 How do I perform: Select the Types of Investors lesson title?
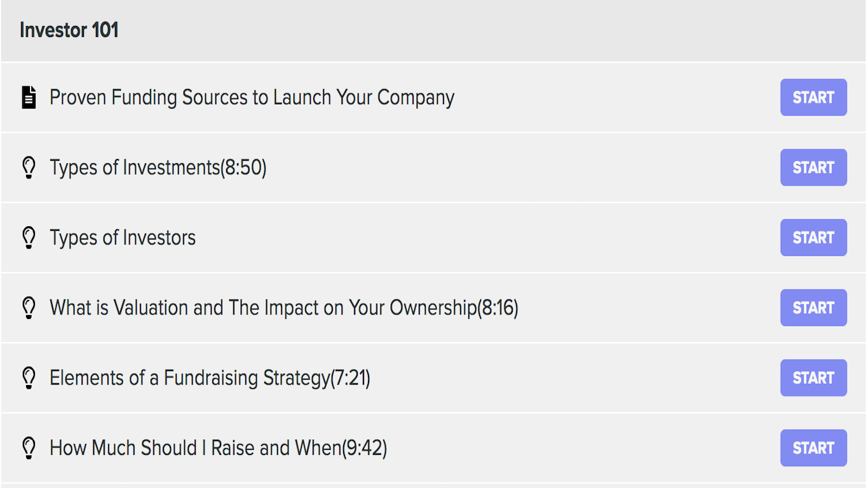point(123,238)
